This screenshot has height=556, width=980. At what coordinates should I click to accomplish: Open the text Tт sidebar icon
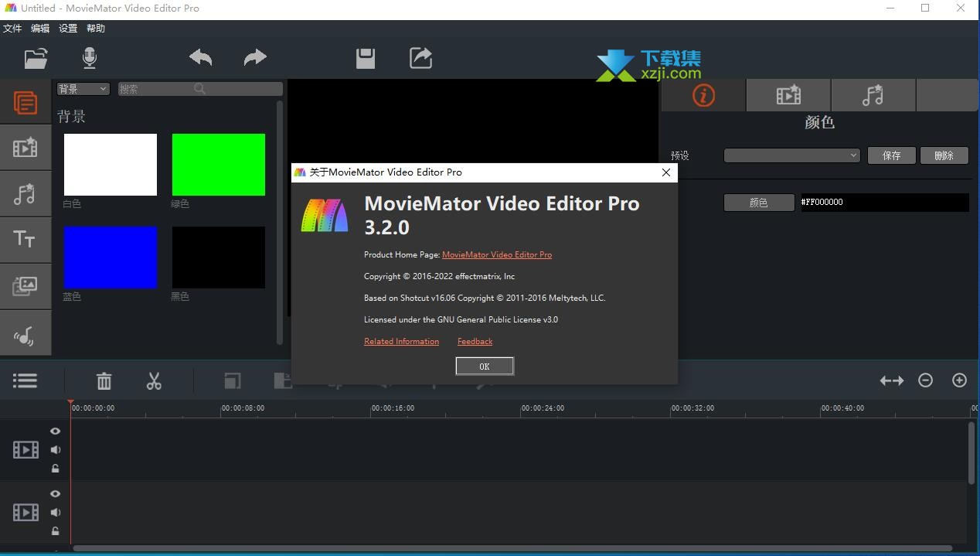[x=26, y=240]
